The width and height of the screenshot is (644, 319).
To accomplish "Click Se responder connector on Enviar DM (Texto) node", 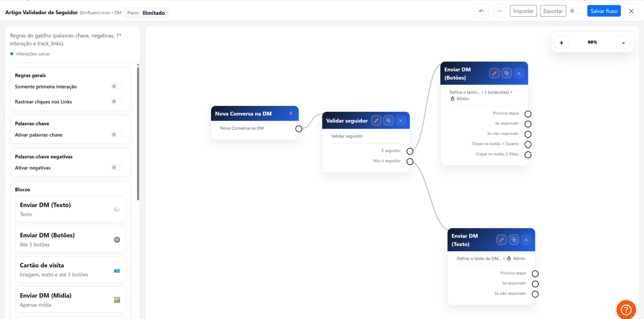I will [x=535, y=284].
